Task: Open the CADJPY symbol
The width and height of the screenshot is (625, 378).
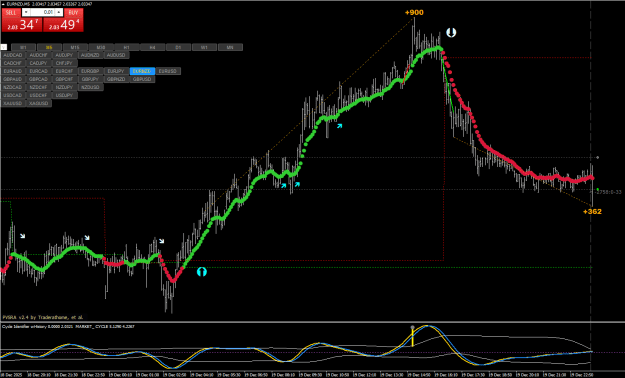Action: (39, 63)
